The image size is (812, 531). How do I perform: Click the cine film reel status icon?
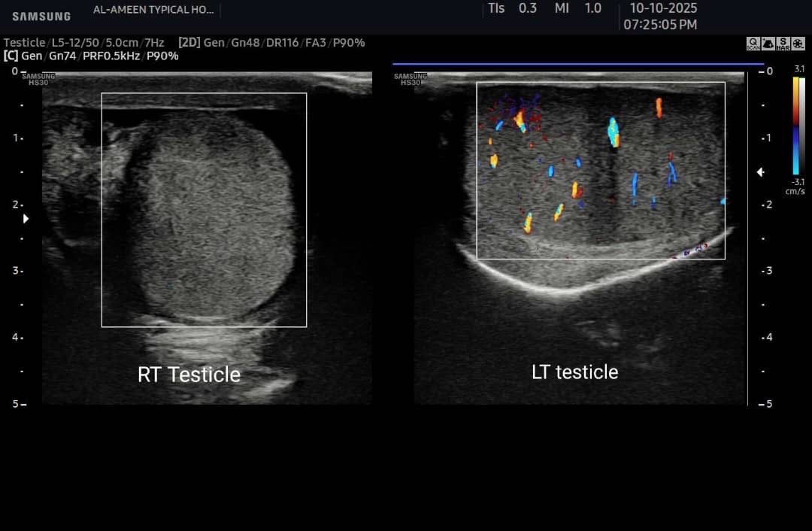tap(798, 44)
